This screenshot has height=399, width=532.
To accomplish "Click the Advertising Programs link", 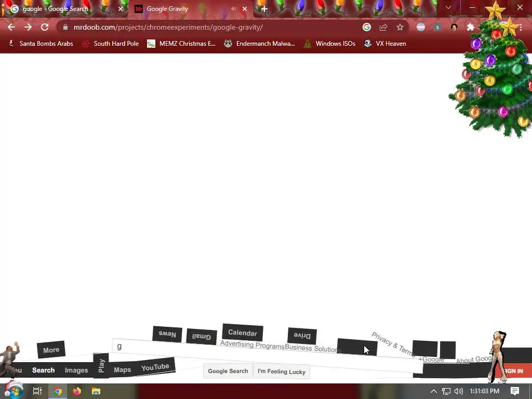I will pos(252,345).
